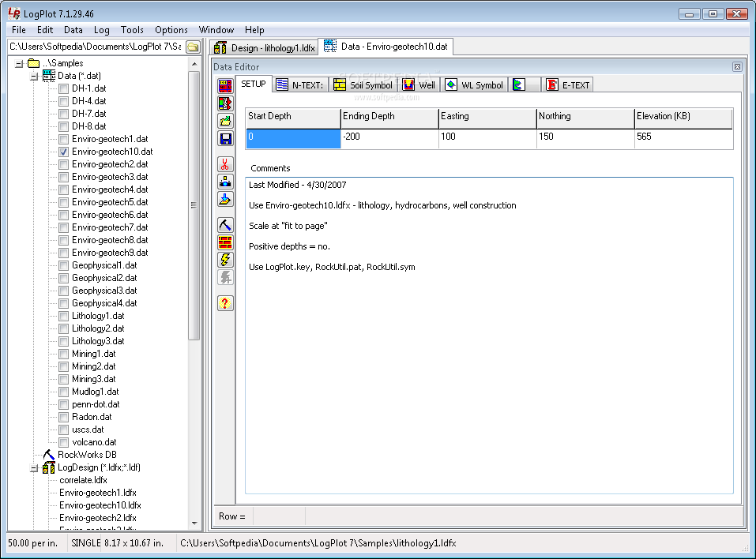Click inside the Comments text area

(x=489, y=336)
